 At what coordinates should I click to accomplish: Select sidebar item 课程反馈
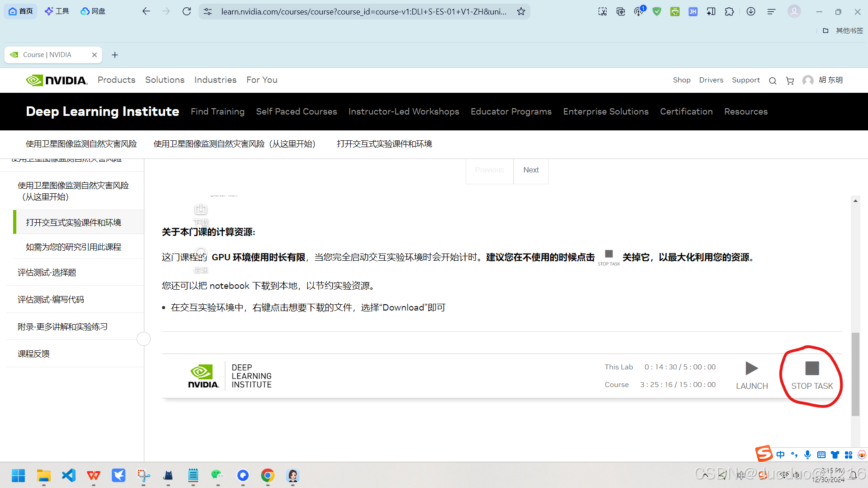coord(33,354)
